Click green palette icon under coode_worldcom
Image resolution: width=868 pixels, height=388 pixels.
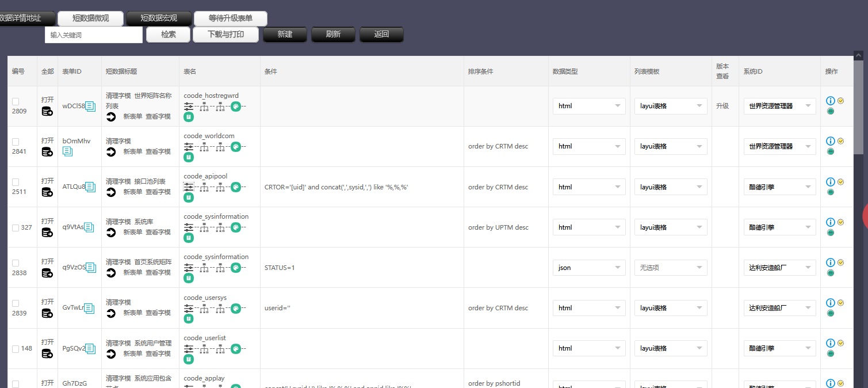tap(236, 147)
